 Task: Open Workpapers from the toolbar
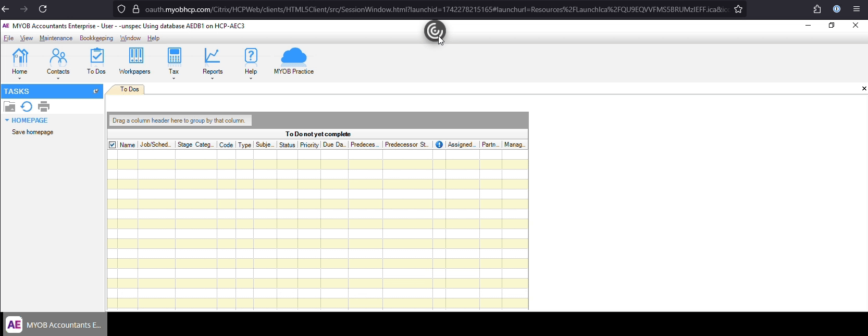pyautogui.click(x=134, y=61)
